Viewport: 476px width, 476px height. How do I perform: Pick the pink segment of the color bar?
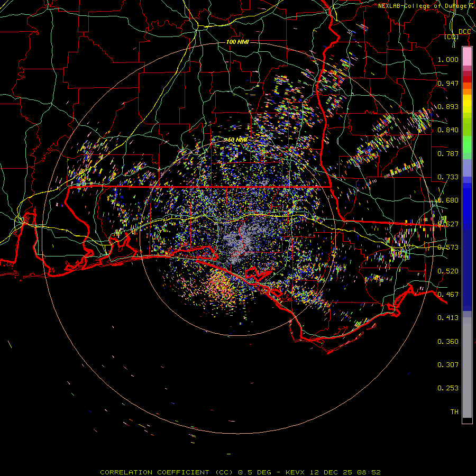pyautogui.click(x=467, y=56)
